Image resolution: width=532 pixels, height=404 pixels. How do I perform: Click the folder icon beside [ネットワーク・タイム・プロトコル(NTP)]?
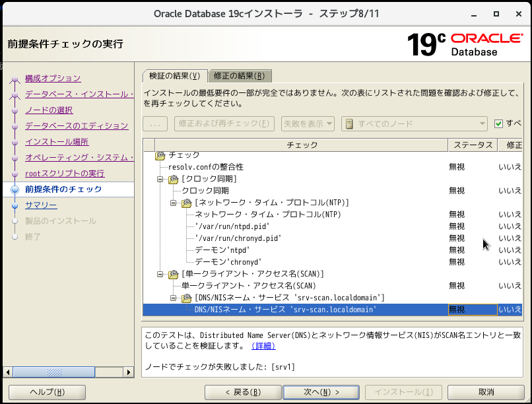(186, 203)
